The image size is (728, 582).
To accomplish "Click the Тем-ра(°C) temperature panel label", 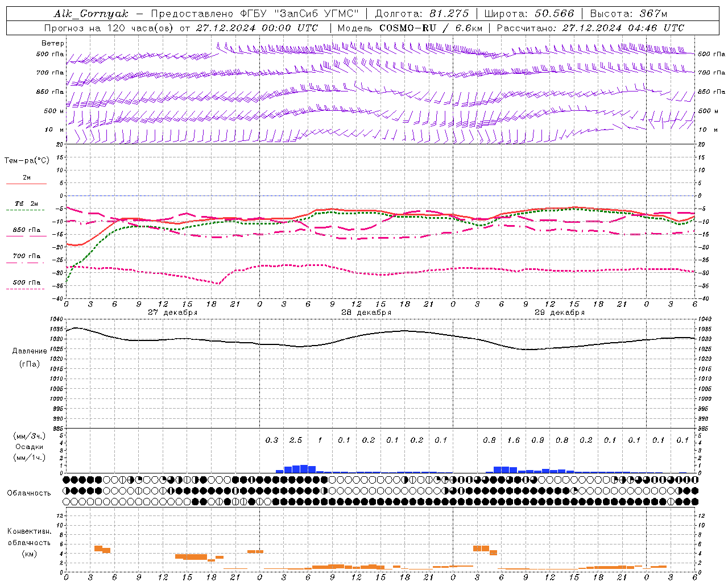I will [27, 161].
